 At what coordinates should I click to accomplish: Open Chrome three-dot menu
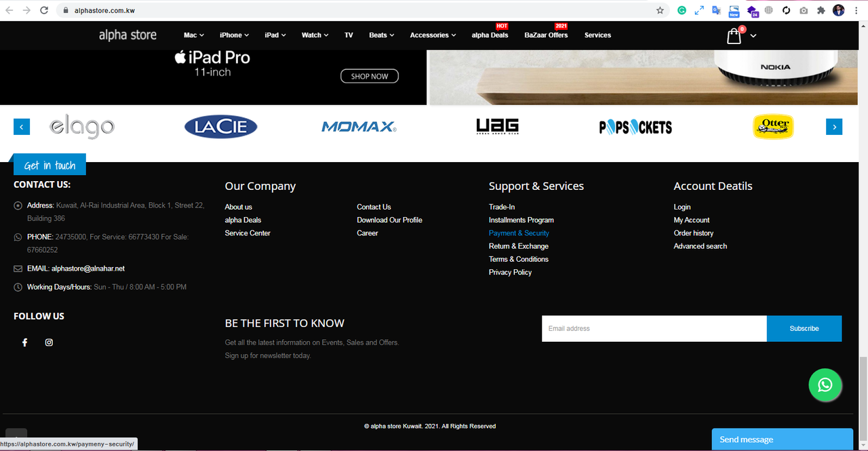point(856,10)
